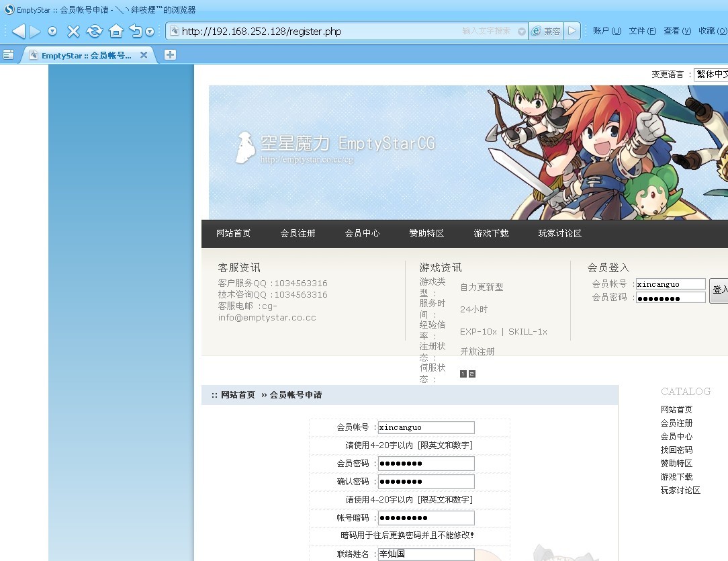Click 找回密码 in the CATALOG sidebar
728x561 pixels.
[676, 449]
